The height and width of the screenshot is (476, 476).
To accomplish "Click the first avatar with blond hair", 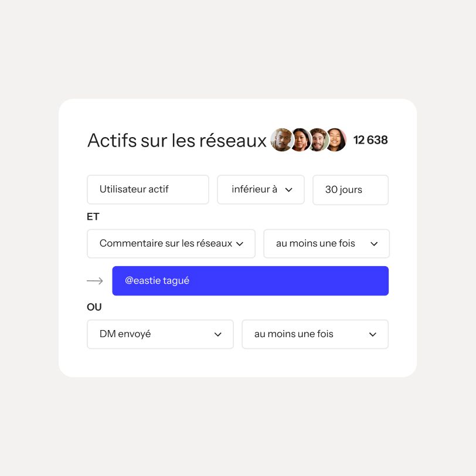I will tap(282, 140).
